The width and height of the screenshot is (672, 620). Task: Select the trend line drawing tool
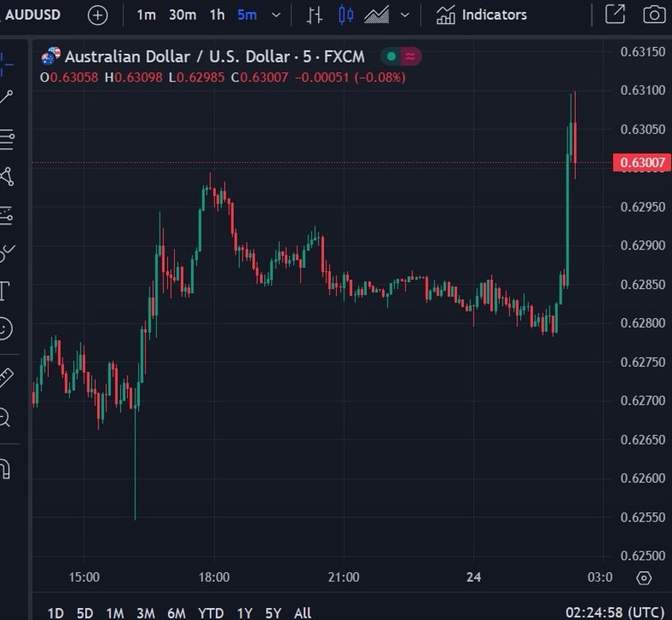tap(6, 96)
